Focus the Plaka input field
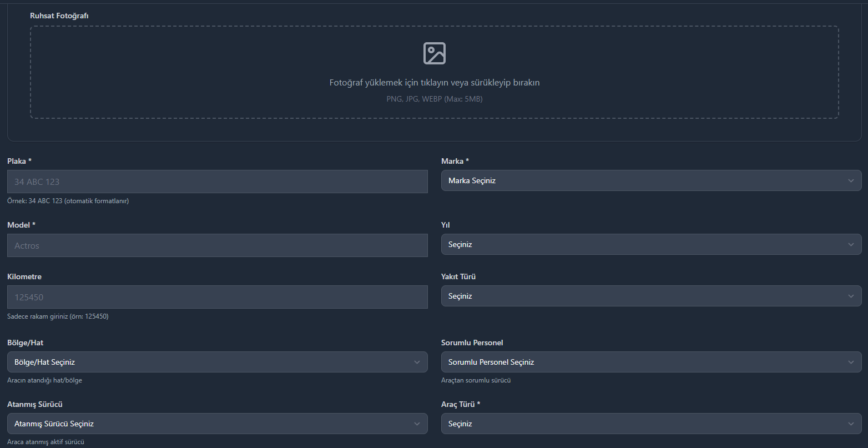The height and width of the screenshot is (448, 868). tap(217, 182)
